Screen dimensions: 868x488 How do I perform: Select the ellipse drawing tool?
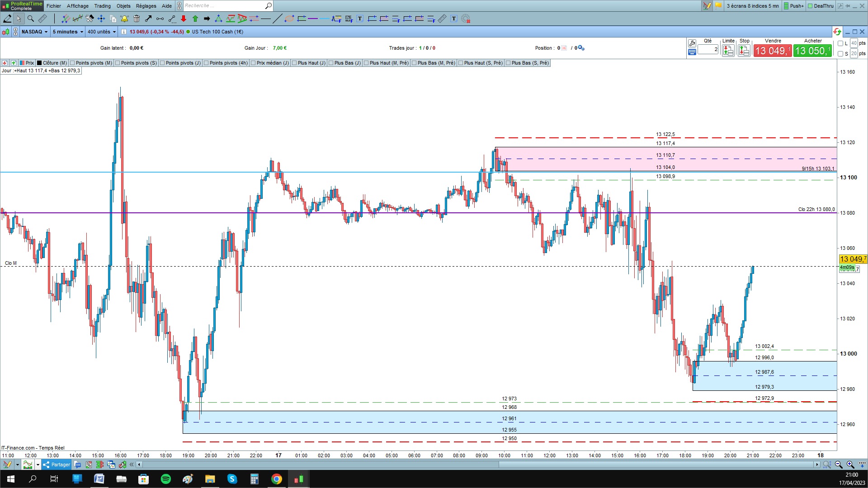(289, 19)
